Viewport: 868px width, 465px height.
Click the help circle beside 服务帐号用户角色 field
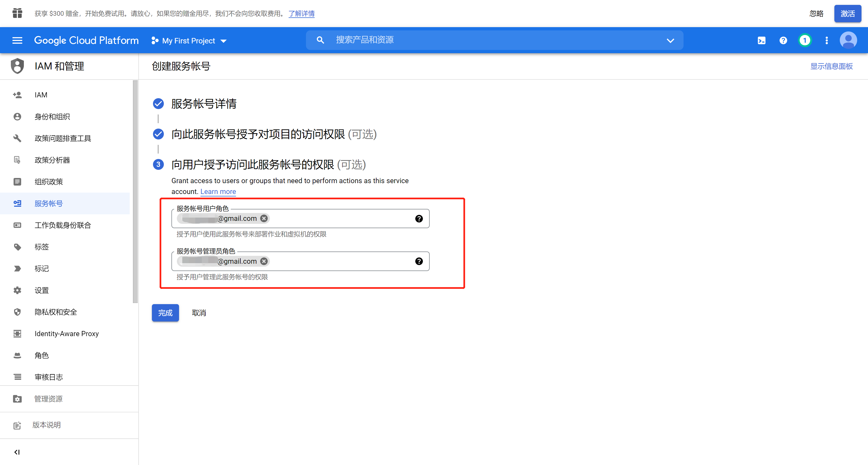(419, 219)
